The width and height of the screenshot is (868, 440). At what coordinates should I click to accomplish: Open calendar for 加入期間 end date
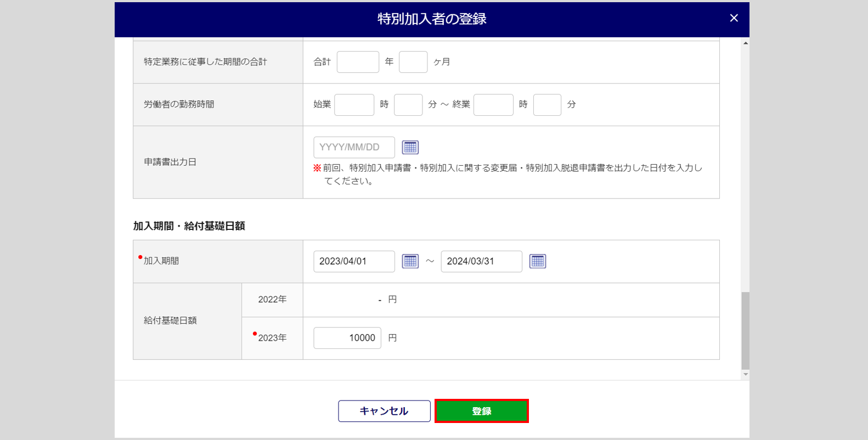(x=537, y=262)
